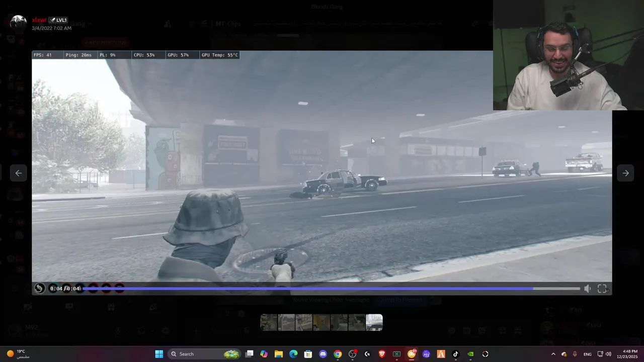644x362 pixels.
Task: Open system volume from tray speaker icon
Action: click(x=608, y=354)
